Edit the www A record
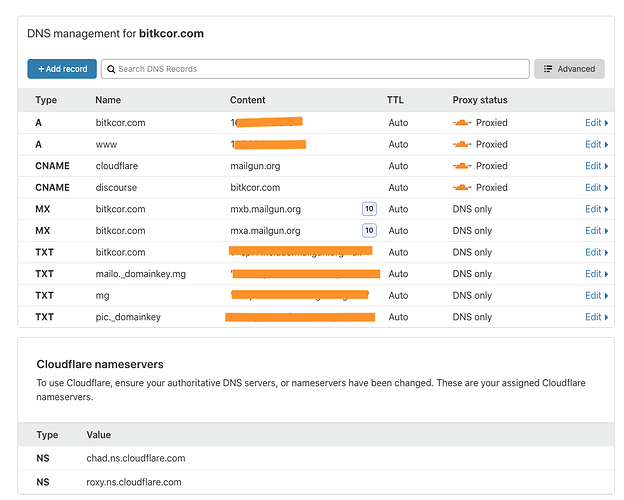 click(x=596, y=144)
